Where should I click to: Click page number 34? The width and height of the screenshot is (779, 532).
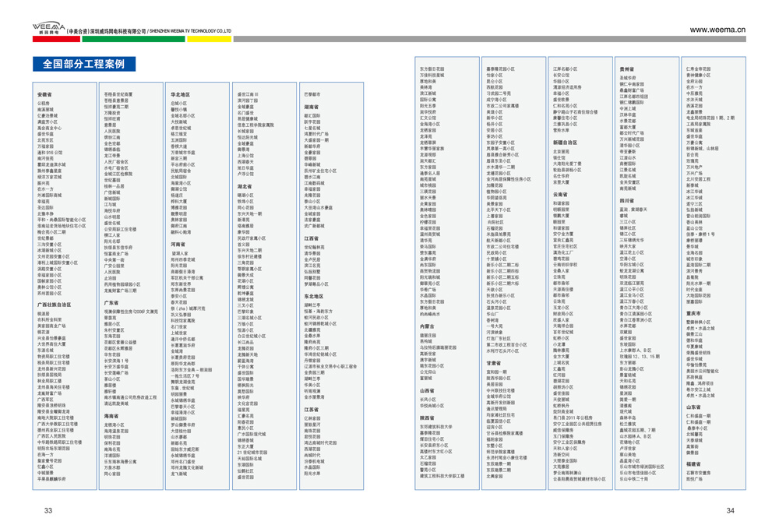pos(731,511)
